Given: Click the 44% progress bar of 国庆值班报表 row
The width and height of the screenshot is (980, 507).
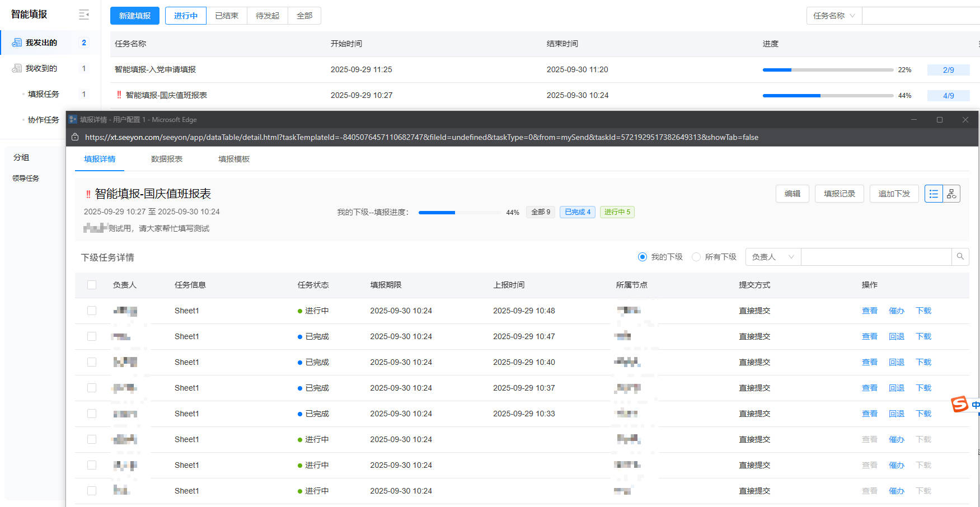Looking at the screenshot, I should [828, 96].
